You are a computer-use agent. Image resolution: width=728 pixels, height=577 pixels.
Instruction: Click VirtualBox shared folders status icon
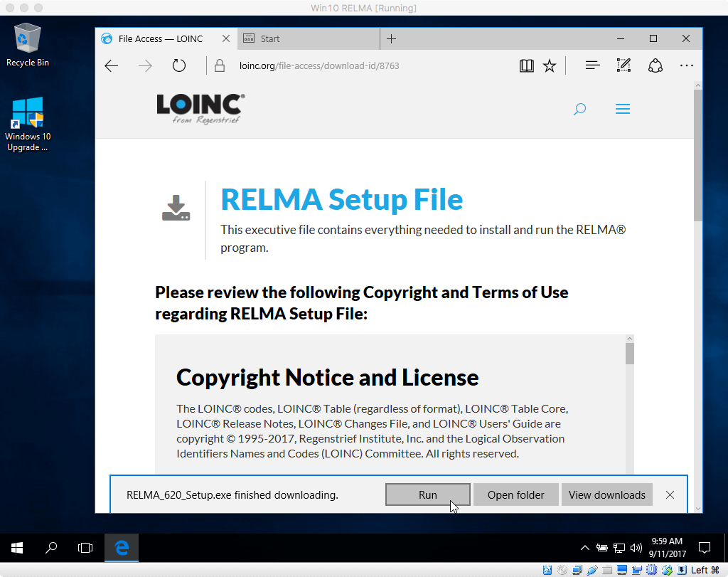pos(607,570)
